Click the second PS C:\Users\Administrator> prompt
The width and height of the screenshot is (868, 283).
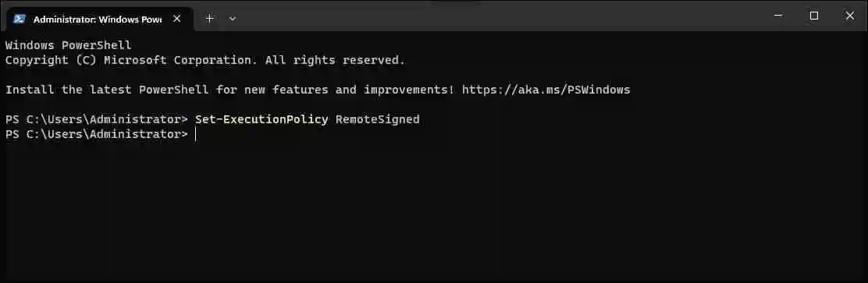tap(96, 134)
